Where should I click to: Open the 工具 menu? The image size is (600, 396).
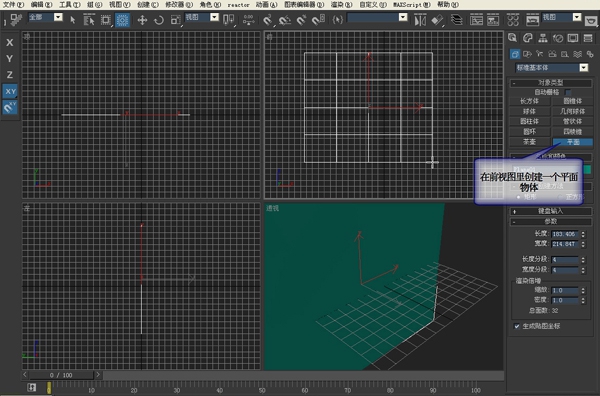[x=70, y=5]
